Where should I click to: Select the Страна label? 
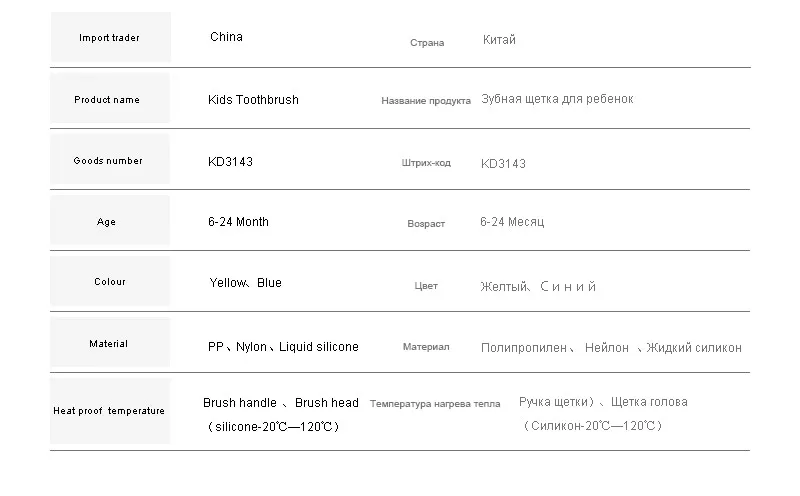pos(427,43)
